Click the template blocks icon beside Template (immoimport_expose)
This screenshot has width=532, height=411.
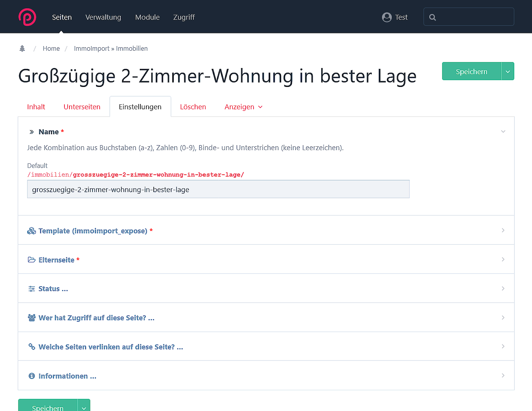(31, 231)
